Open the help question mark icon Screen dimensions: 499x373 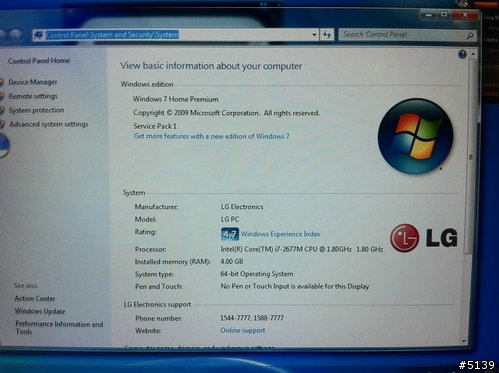pyautogui.click(x=462, y=54)
